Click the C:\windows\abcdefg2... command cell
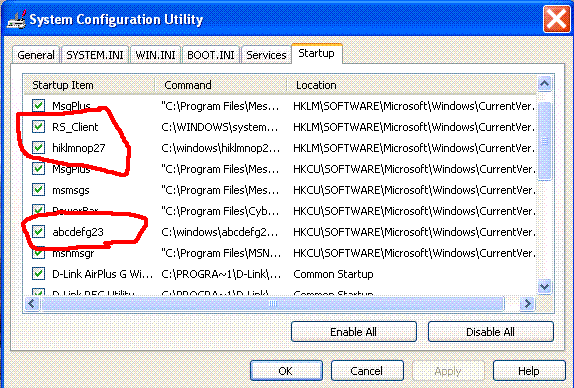Screen dimensions: 574x388 [220, 232]
